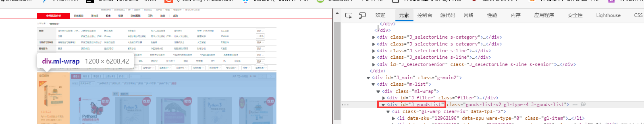Switch to the 控制台 tab
This screenshot has height=124, width=644.
424,15
